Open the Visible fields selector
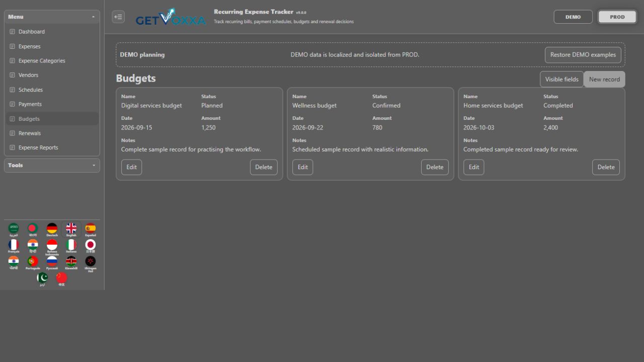The width and height of the screenshot is (644, 362). 561,79
